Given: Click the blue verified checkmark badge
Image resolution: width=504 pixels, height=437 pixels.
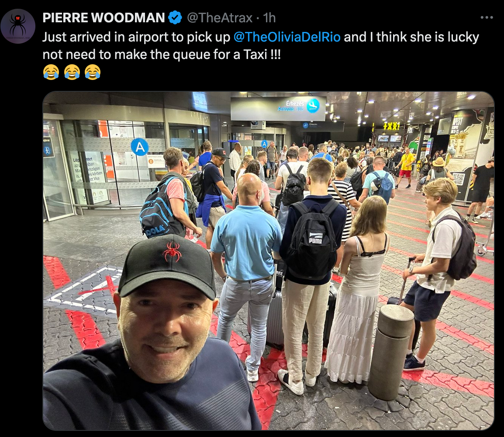Looking at the screenshot, I should click(175, 17).
